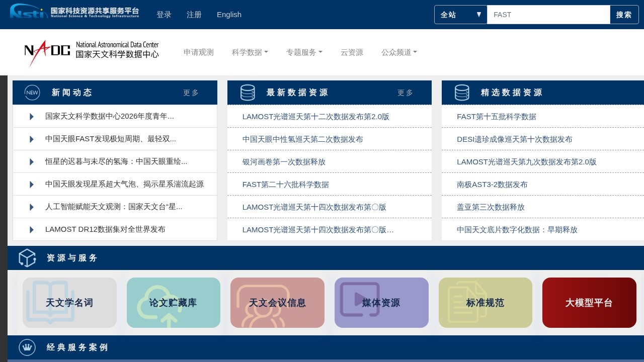Open FAST第二十六批科学数据
Image resolution: width=644 pixels, height=362 pixels.
click(286, 185)
